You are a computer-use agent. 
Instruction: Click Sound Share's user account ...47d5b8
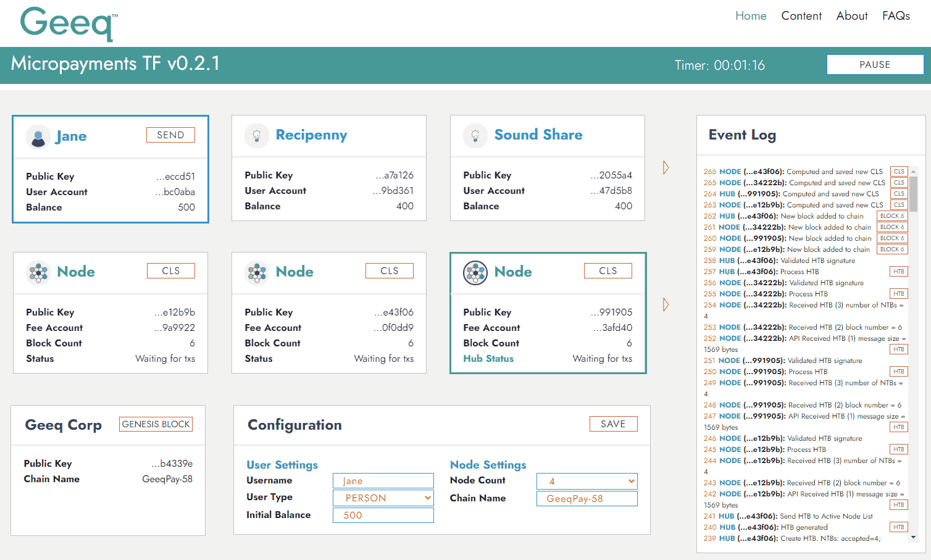(x=611, y=191)
